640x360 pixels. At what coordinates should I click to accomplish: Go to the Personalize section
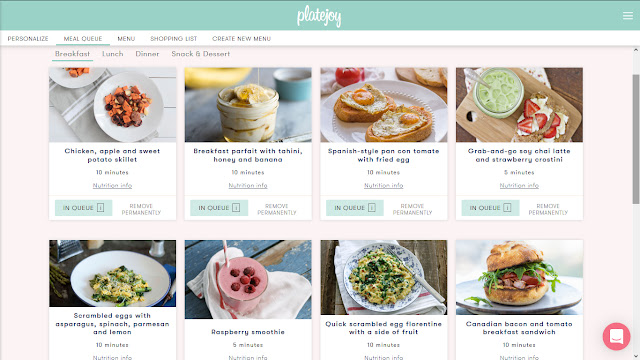point(28,38)
